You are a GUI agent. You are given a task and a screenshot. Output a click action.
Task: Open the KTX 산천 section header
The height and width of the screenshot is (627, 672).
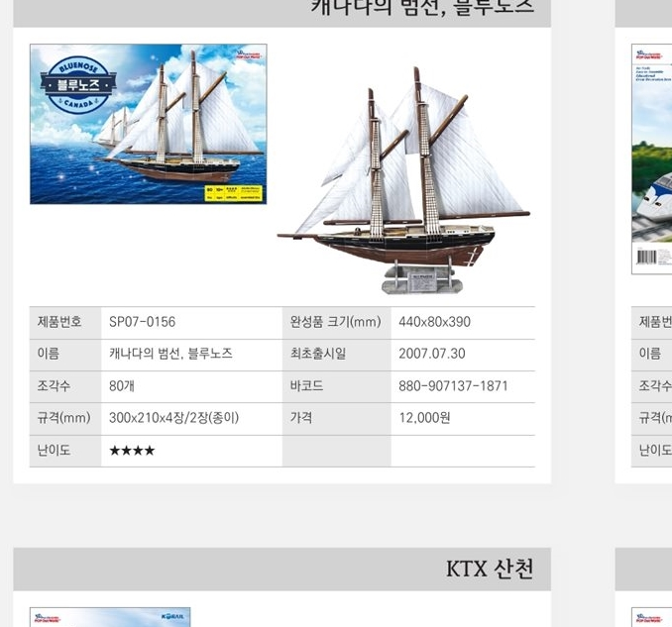[x=282, y=570]
